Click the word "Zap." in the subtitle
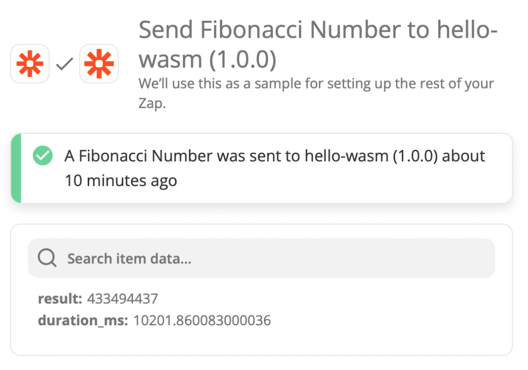The image size is (528, 370). [152, 103]
